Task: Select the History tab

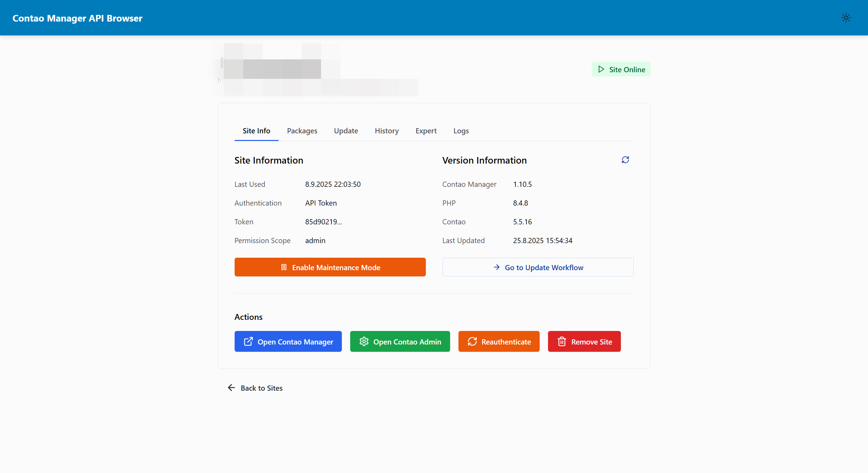Action: [387, 131]
